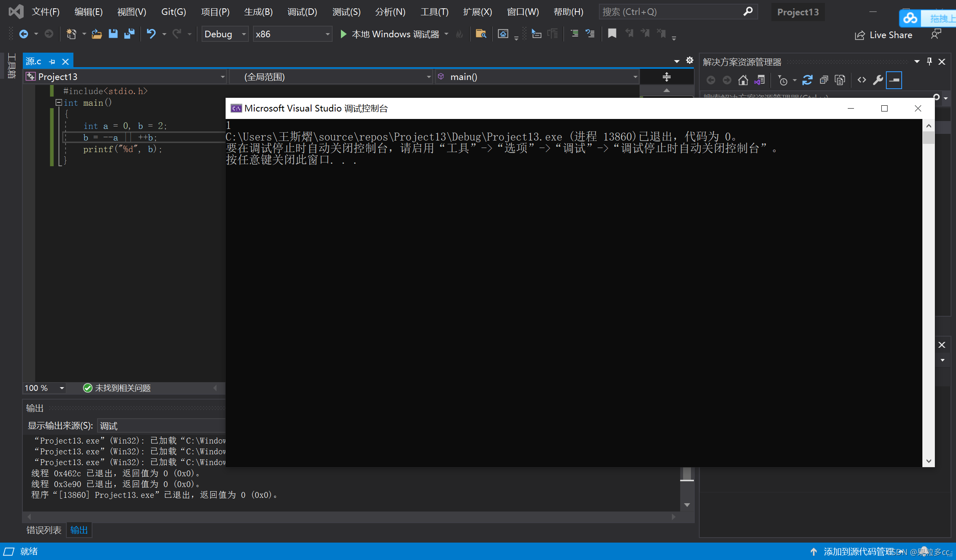Click the debug console vertical scrollbar thumb

[x=929, y=137]
